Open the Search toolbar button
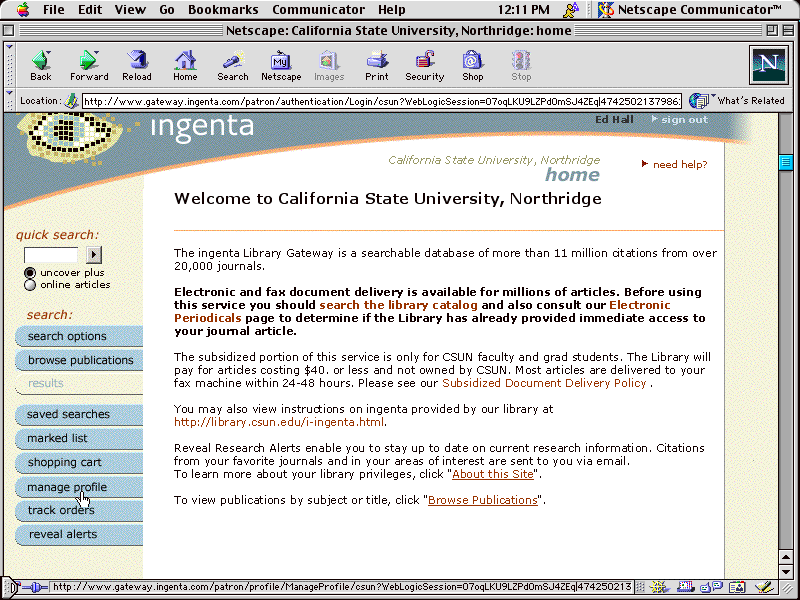800x600 pixels. point(233,66)
